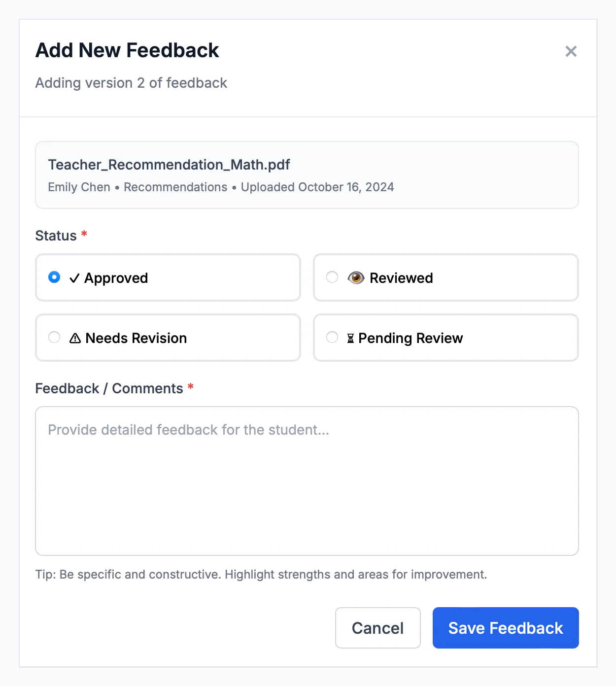Click the Needs Revision label text

(x=136, y=338)
